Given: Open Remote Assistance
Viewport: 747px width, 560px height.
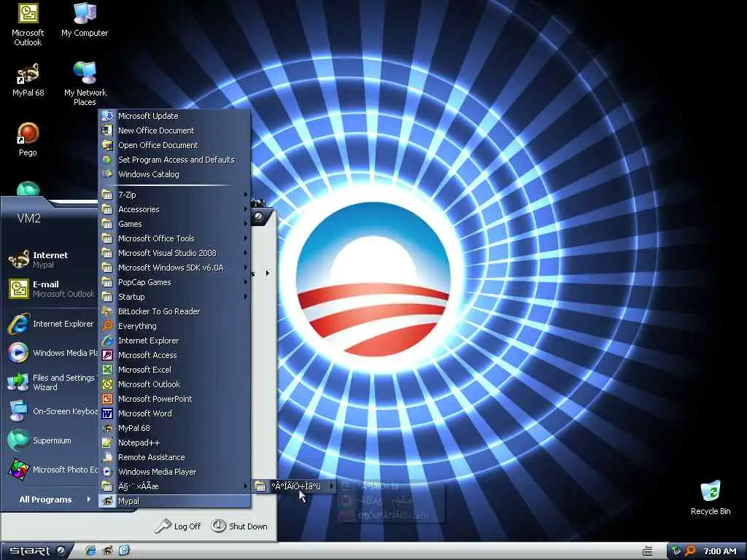Looking at the screenshot, I should [x=174, y=458].
